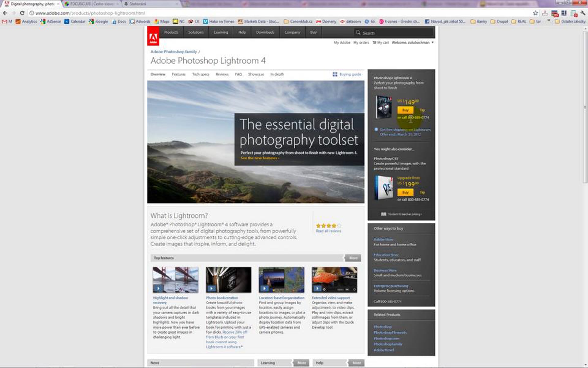Click Buy button for Photoshop CS5
This screenshot has width=588, height=368.
pyautogui.click(x=405, y=192)
